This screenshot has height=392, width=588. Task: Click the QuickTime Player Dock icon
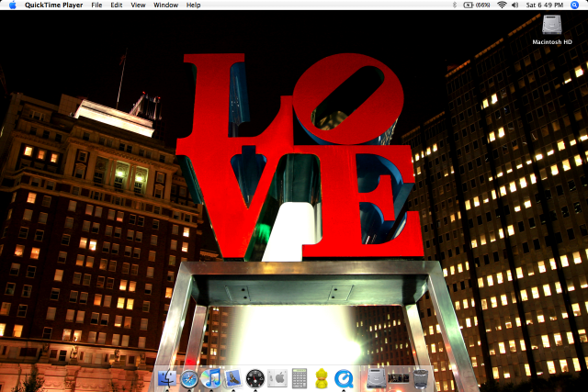344,377
